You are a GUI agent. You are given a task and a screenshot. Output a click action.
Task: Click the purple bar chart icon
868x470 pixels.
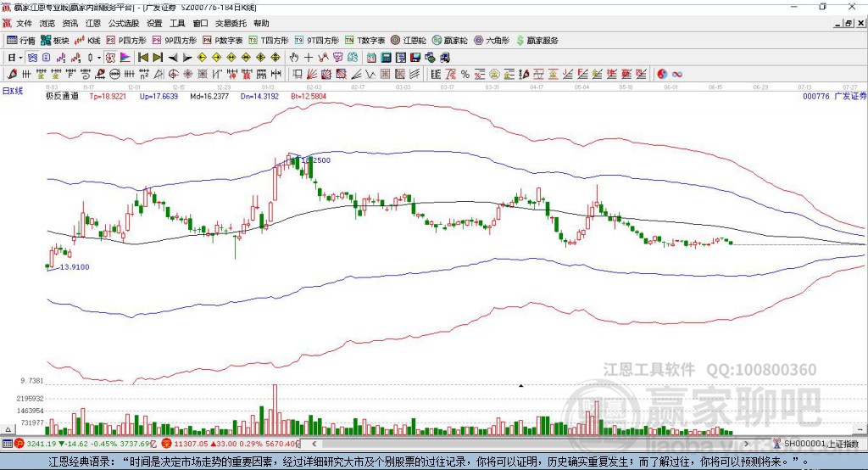click(x=61, y=58)
